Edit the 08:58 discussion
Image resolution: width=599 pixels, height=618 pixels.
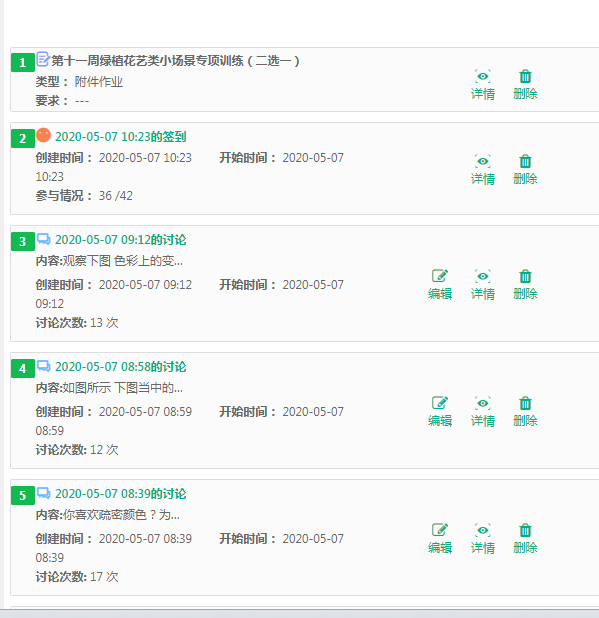tap(440, 412)
